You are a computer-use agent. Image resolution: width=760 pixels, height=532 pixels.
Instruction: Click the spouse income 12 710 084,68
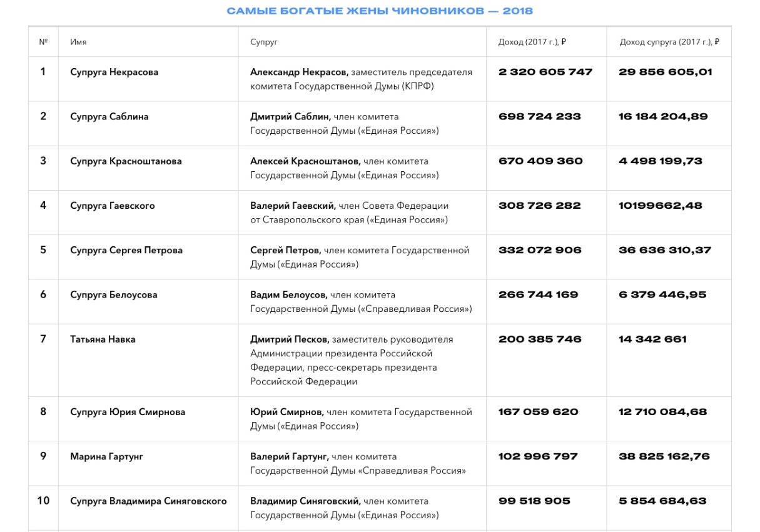[x=662, y=411]
